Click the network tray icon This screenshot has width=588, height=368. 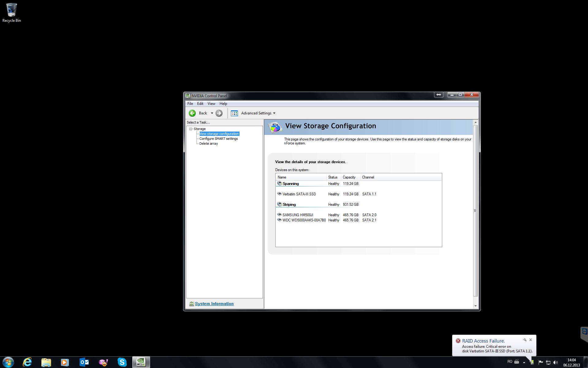pyautogui.click(x=548, y=362)
